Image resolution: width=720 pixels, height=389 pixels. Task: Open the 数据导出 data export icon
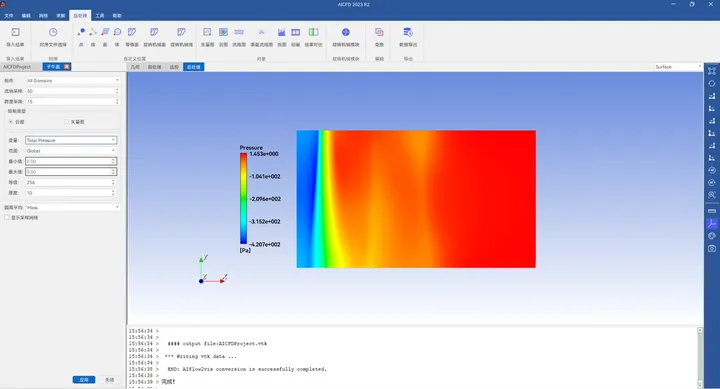[408, 32]
